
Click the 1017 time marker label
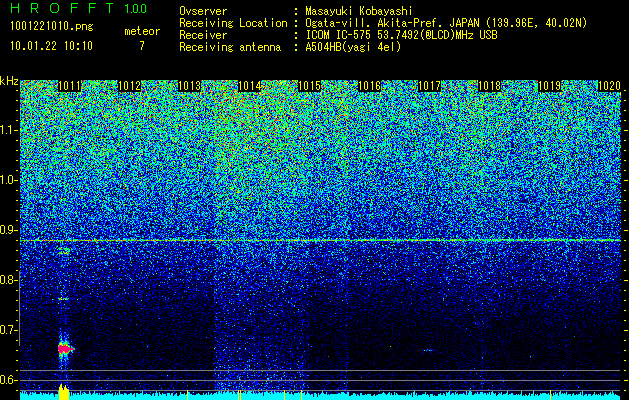pos(430,86)
